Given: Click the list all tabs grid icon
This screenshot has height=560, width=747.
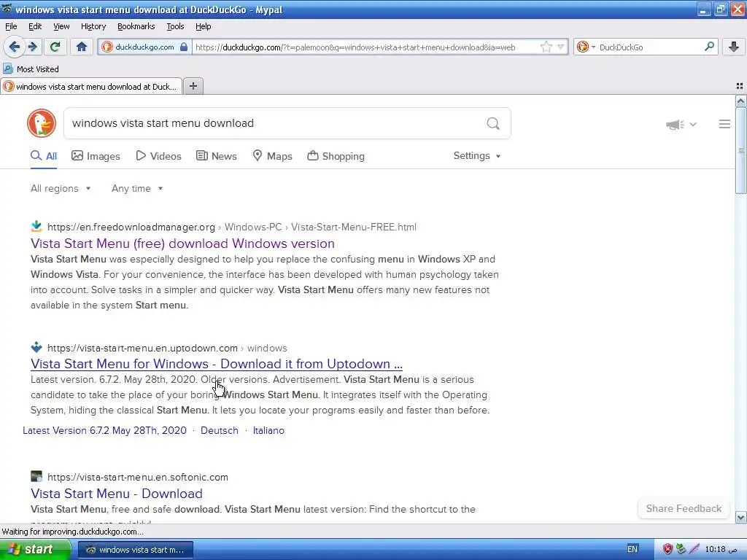Looking at the screenshot, I should click(740, 86).
